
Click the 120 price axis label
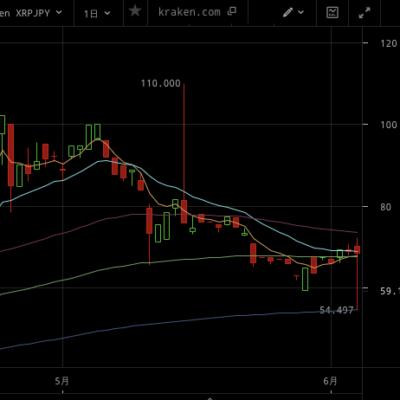coord(389,43)
